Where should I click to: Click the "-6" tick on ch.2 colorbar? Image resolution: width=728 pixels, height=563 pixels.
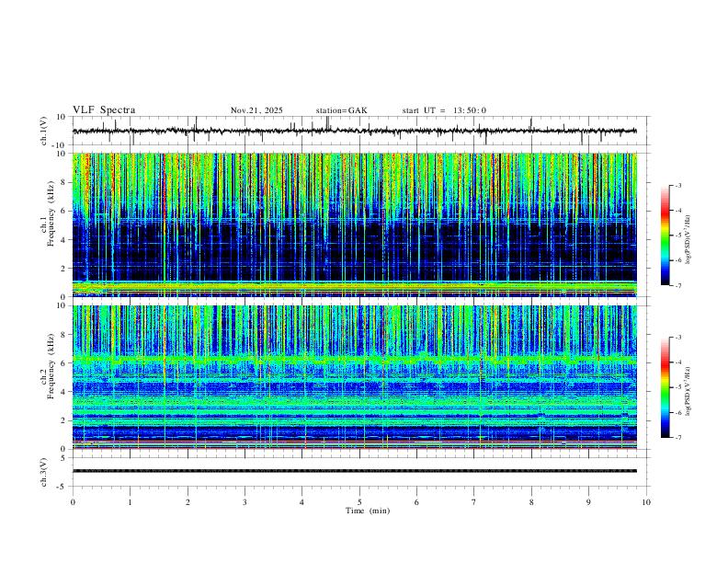677,412
